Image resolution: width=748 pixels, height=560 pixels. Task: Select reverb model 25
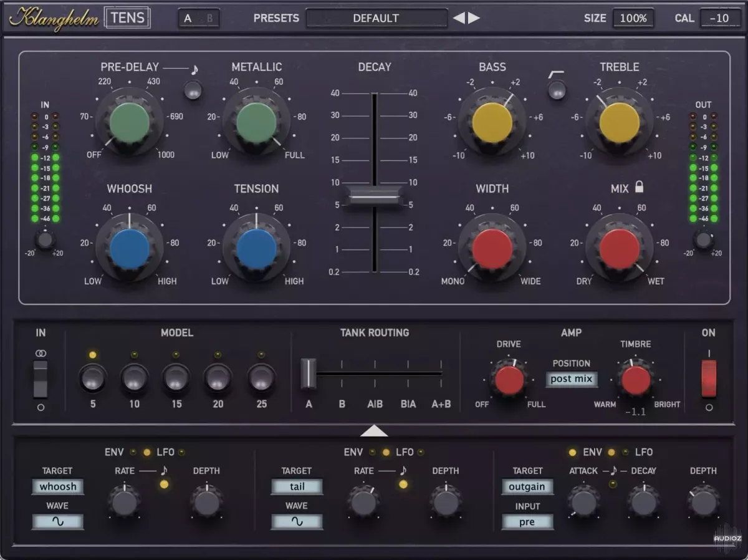click(261, 378)
